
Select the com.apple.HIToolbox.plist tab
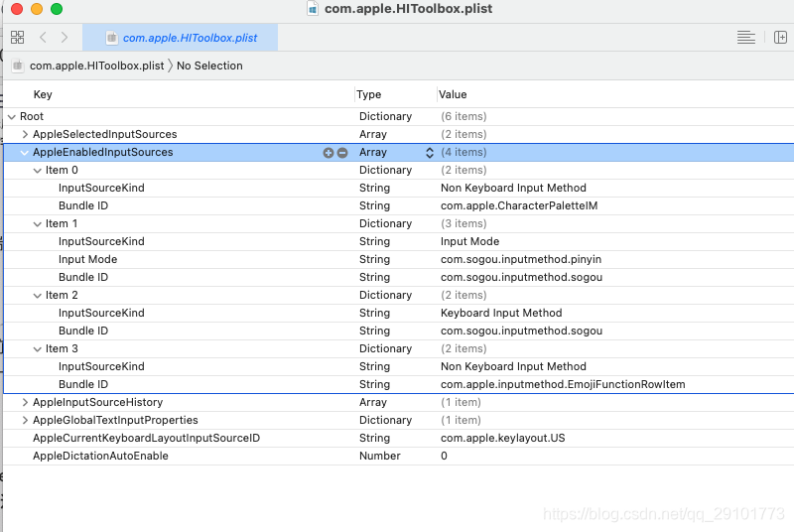click(181, 38)
